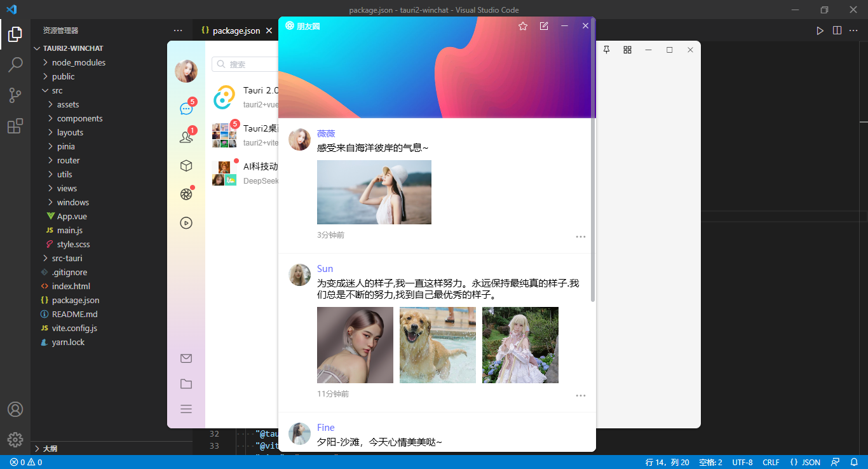Pin the chat window with pushpin icon
Viewport: 868px width, 469px height.
(606, 49)
